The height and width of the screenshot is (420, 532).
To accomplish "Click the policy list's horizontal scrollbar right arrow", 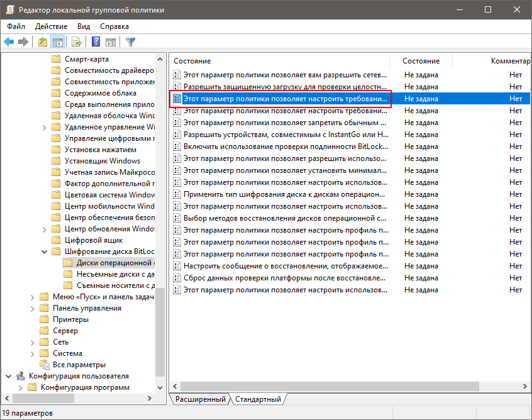I will pos(524,386).
